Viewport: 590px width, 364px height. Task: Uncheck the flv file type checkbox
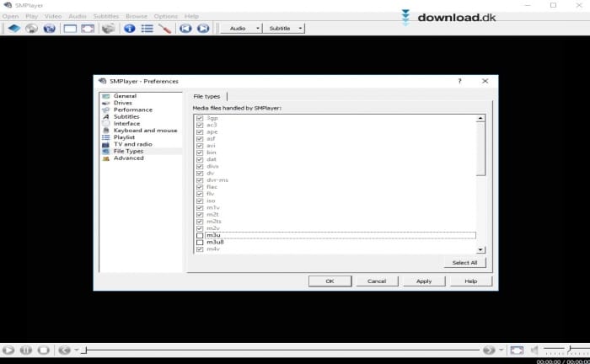200,194
